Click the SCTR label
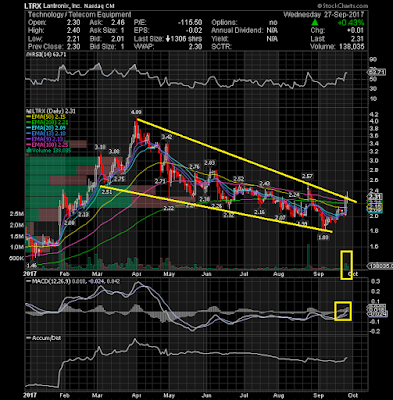Screen dimensions: 393x400 pos(221,47)
